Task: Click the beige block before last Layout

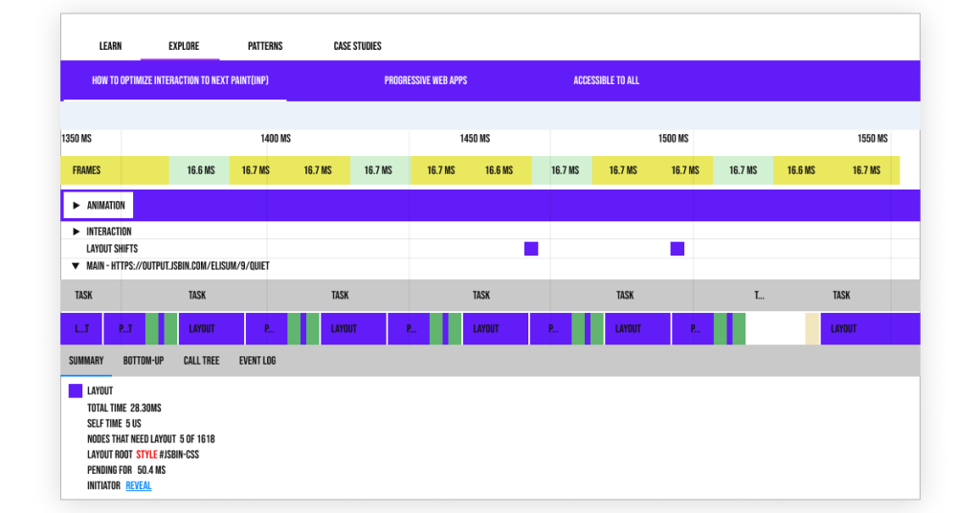Action: [x=812, y=328]
